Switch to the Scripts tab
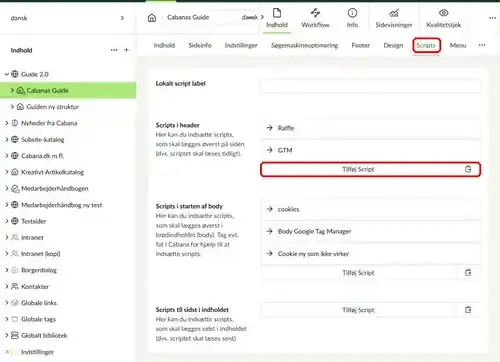 426,45
